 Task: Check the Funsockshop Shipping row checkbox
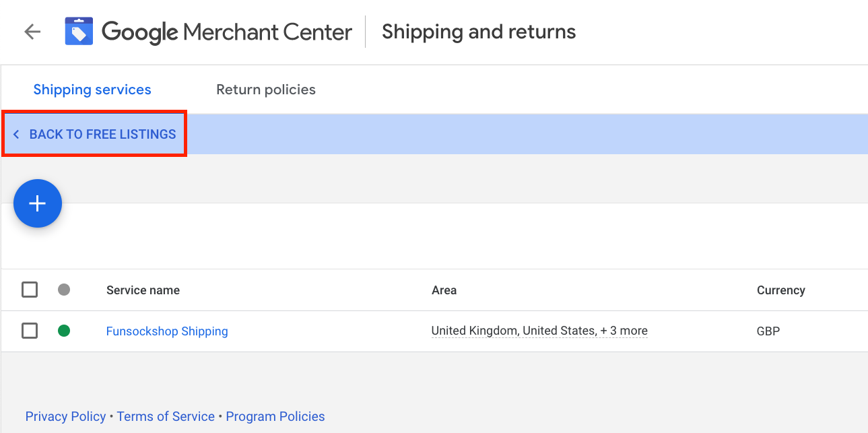click(x=30, y=331)
